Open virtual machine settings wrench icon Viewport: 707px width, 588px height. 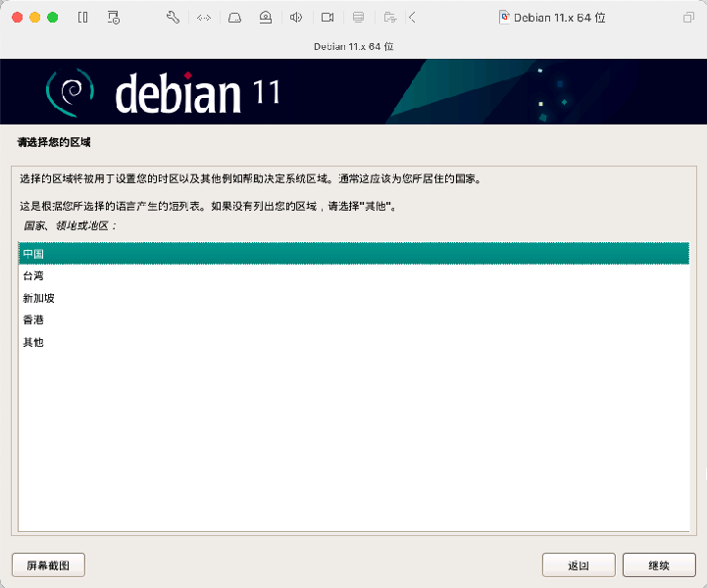pyautogui.click(x=174, y=18)
